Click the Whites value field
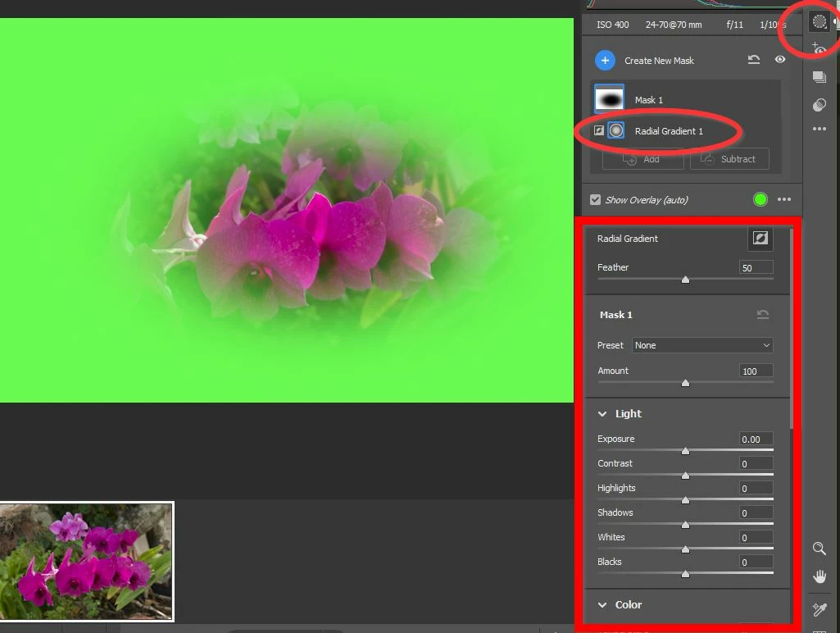The width and height of the screenshot is (840, 633). (x=756, y=538)
